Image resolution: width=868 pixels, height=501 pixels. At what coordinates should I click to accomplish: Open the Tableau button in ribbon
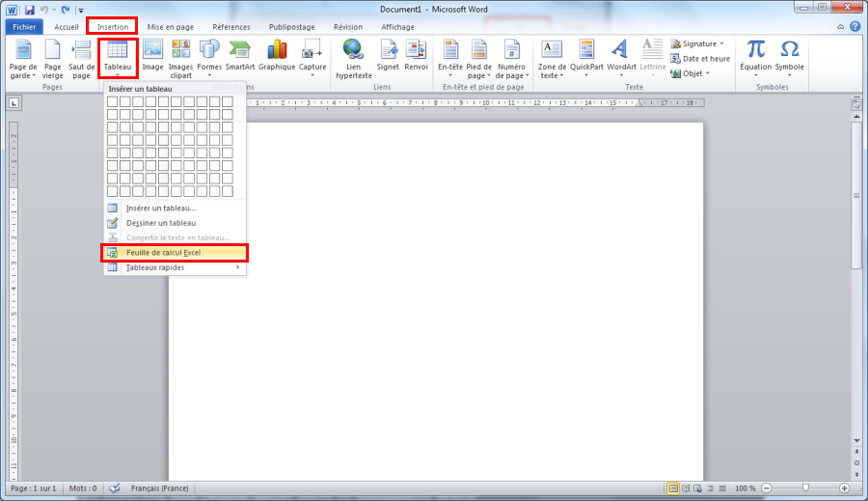coord(118,58)
